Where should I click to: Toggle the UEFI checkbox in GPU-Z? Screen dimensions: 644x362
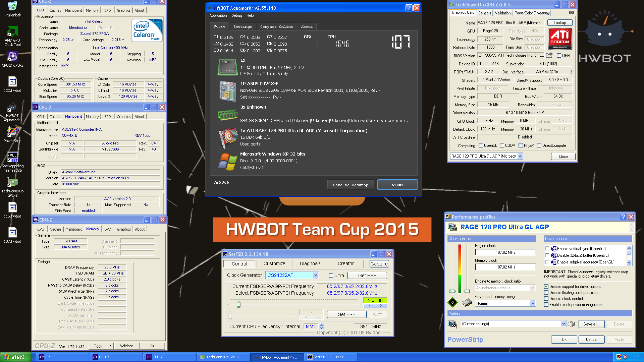pyautogui.click(x=559, y=56)
